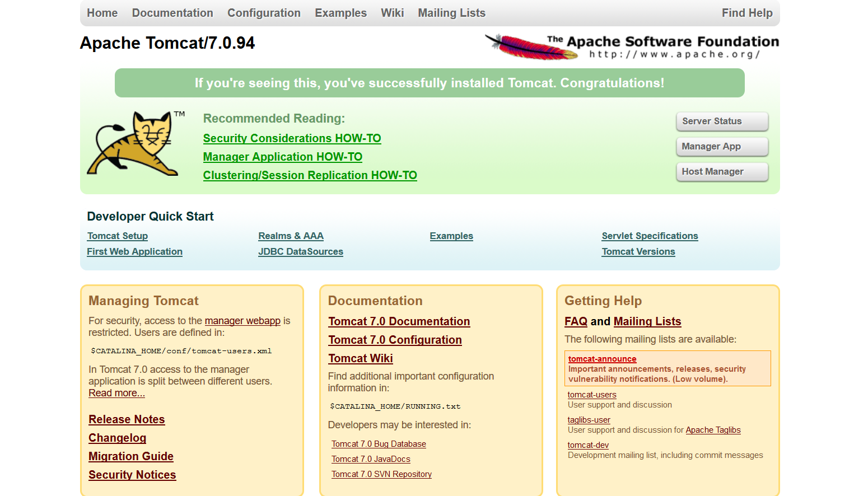Open the taglibs-user mailing list
Viewport: 868px width, 496px height.
[x=589, y=420]
